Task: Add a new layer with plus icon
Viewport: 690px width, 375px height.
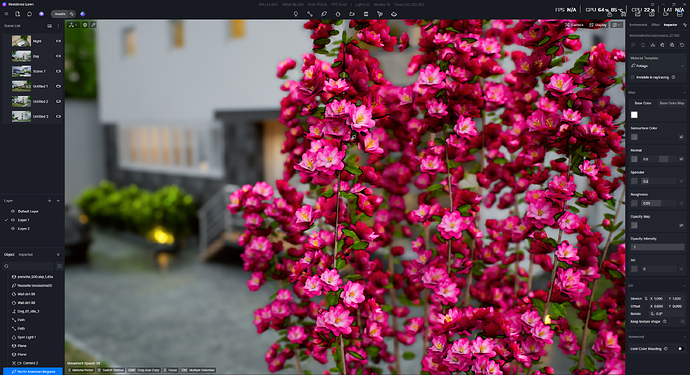Action: tap(49, 201)
